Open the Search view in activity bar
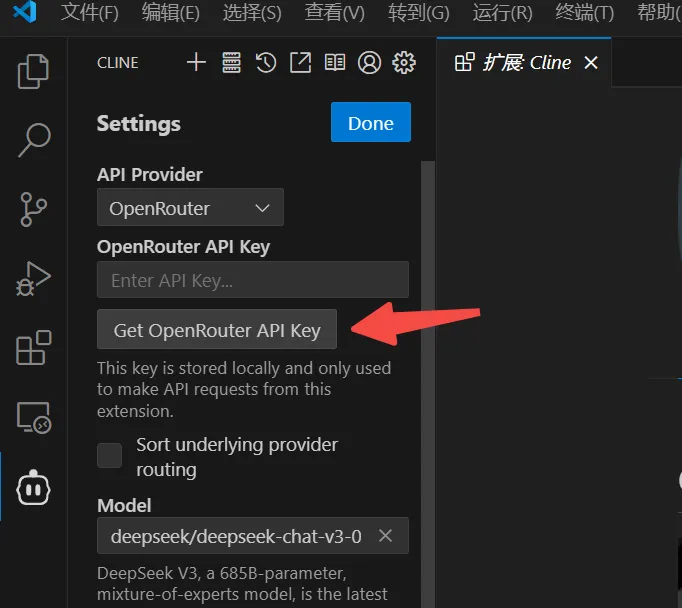Viewport: 682px width, 608px height. 34,140
